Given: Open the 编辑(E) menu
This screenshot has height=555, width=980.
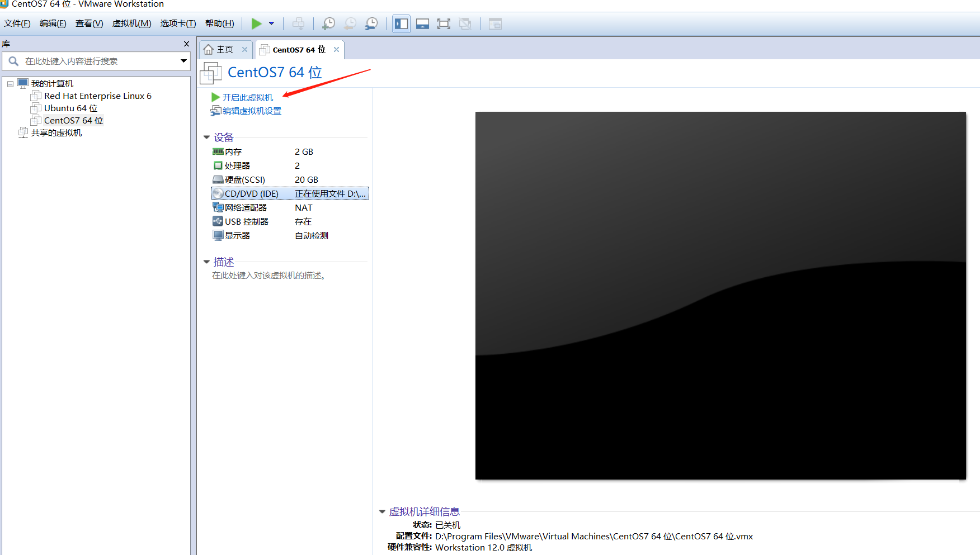Looking at the screenshot, I should 53,23.
